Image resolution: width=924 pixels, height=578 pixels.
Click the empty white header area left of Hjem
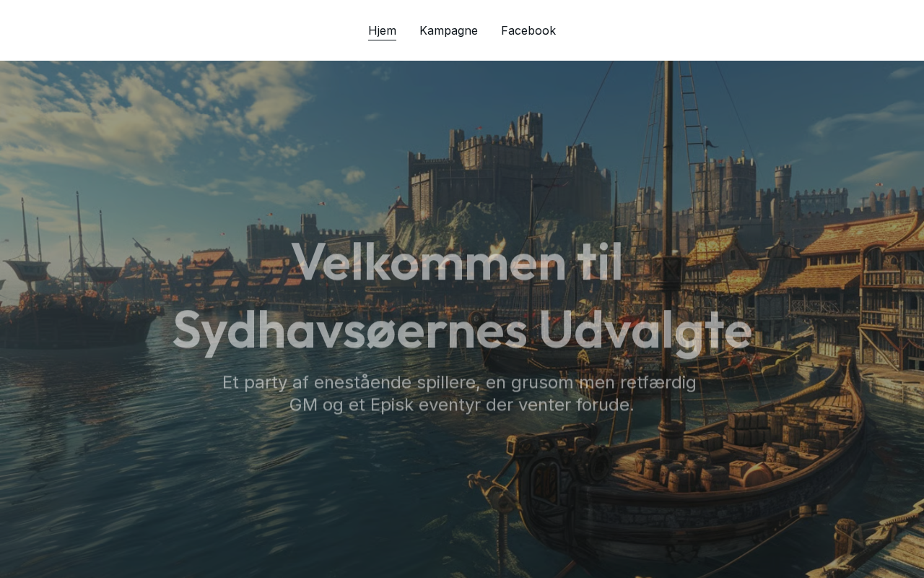[180, 30]
